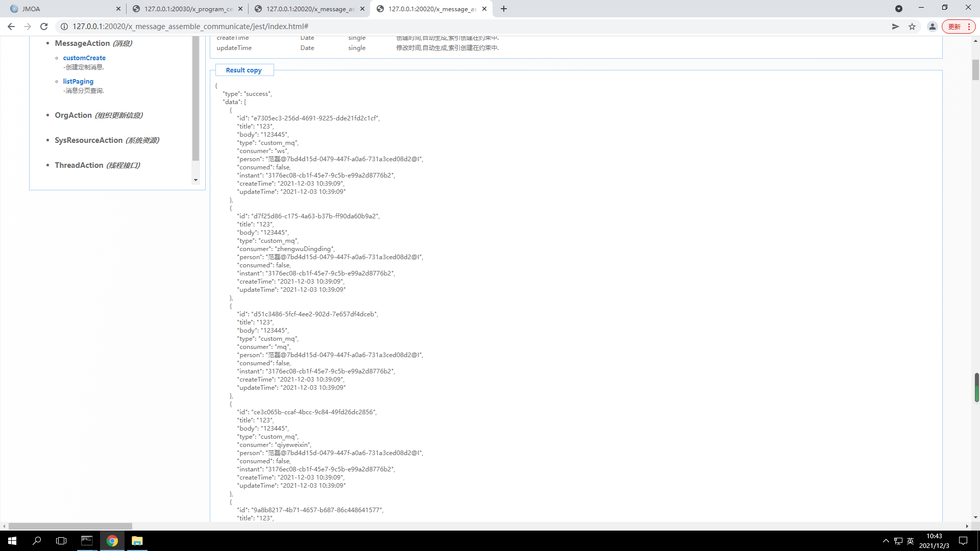The height and width of the screenshot is (551, 980).
Task: Bookmark this page with the star icon
Action: pyautogui.click(x=912, y=27)
